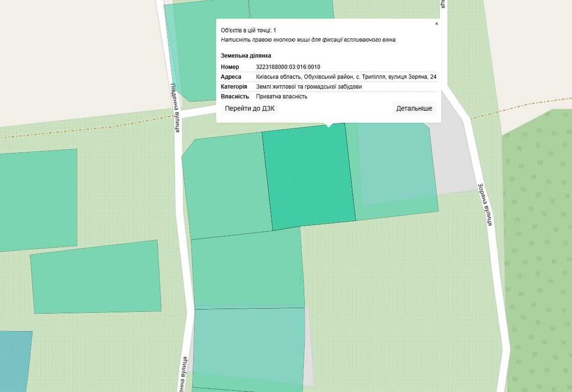This screenshot has height=392, width=572.
Task: Click the Власність row label
Action: point(235,96)
